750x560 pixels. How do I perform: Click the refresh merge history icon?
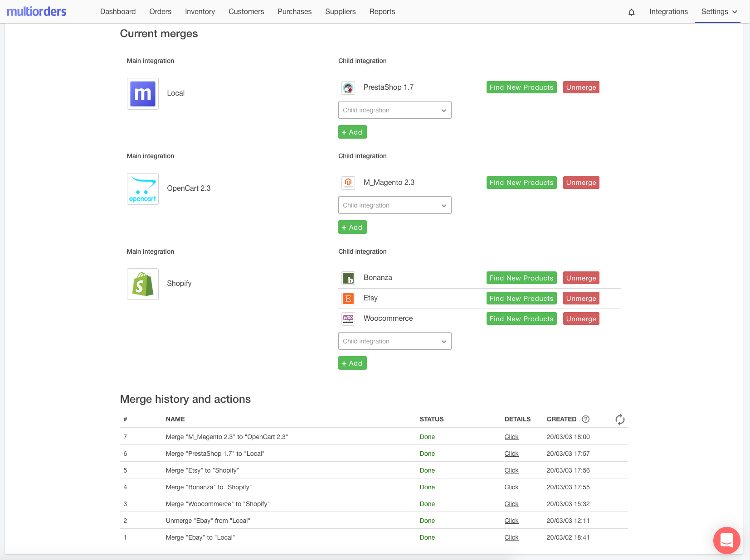click(x=620, y=420)
